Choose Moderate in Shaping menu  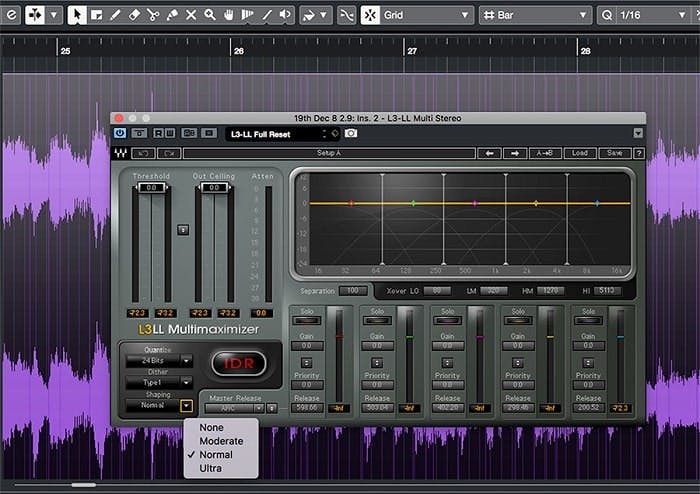221,441
